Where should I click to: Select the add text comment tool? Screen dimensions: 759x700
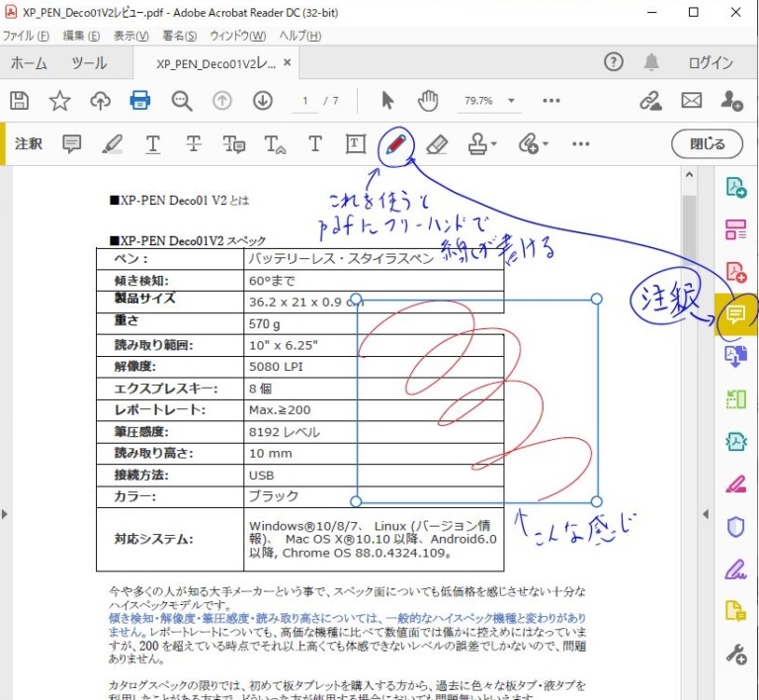pyautogui.click(x=315, y=143)
